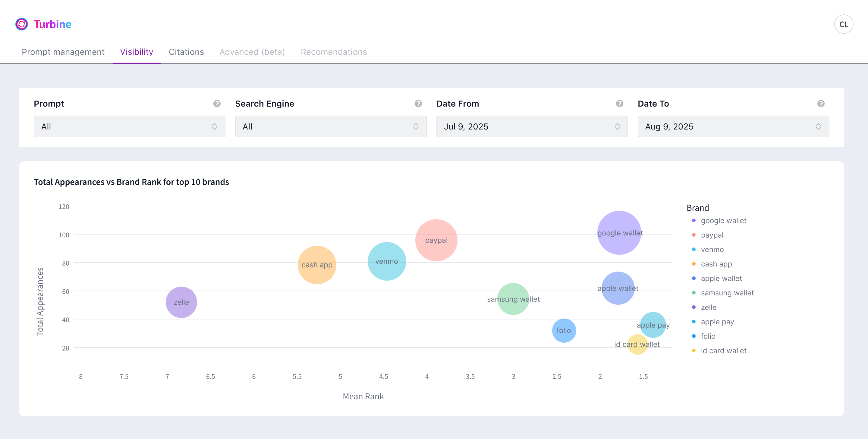The height and width of the screenshot is (439, 868).
Task: Switch to the Prompt management tab
Action: click(63, 52)
